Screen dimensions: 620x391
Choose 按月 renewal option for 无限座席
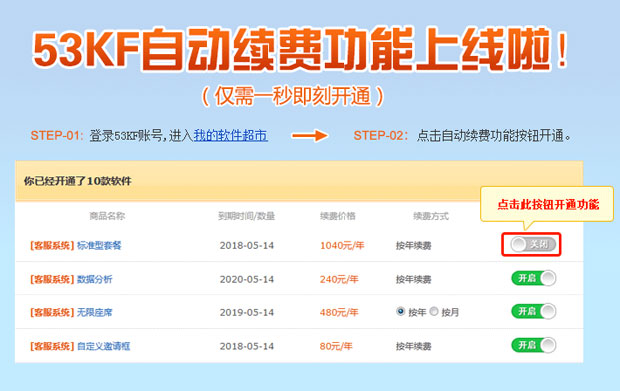[x=434, y=312]
